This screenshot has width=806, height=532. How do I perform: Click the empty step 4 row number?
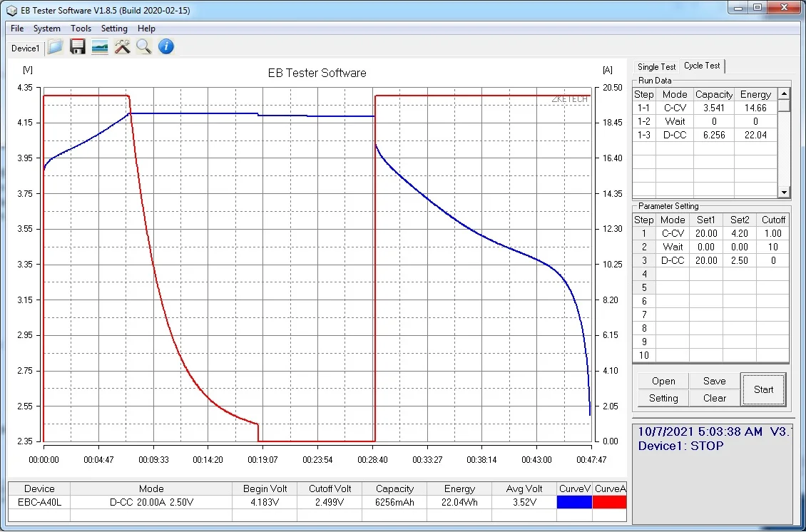point(644,274)
